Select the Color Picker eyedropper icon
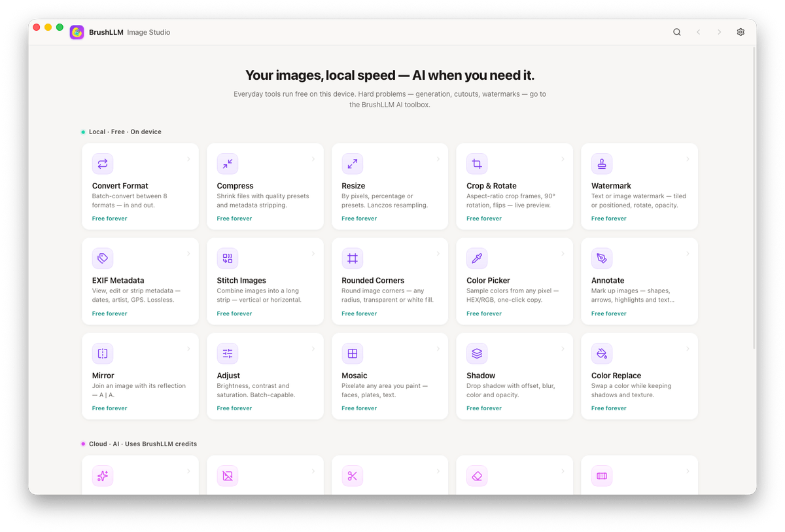The width and height of the screenshot is (785, 532). coord(477,258)
